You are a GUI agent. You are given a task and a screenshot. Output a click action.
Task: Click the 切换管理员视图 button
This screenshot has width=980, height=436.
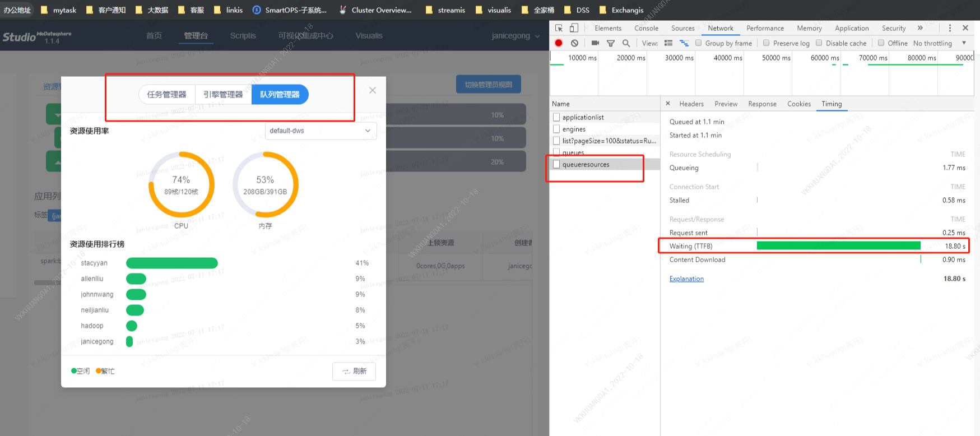[x=488, y=84]
